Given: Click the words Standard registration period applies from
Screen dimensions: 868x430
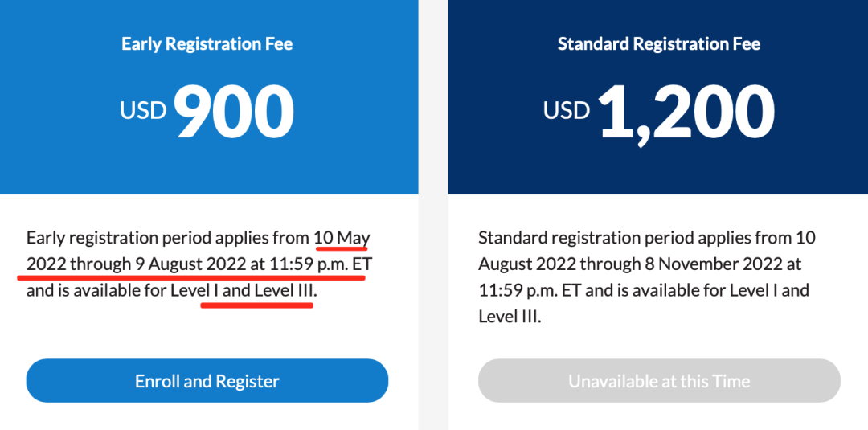Looking at the screenshot, I should click(636, 238).
